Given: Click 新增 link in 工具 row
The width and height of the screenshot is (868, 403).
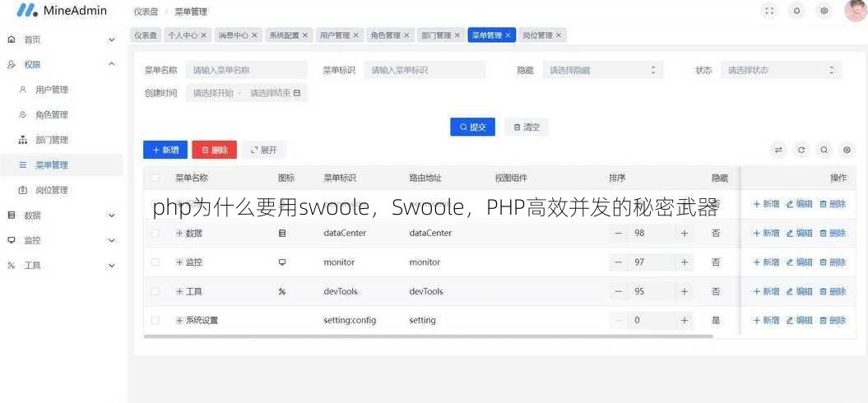Looking at the screenshot, I should 766,291.
